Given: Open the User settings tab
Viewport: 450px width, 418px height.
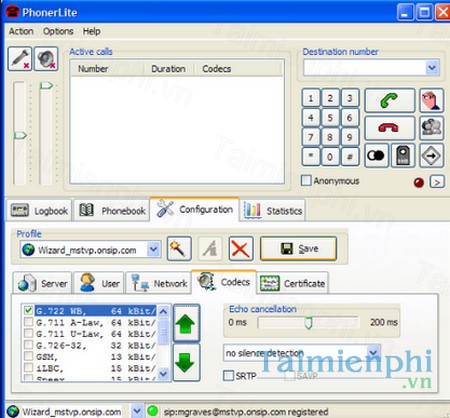Looking at the screenshot, I should click(99, 283).
